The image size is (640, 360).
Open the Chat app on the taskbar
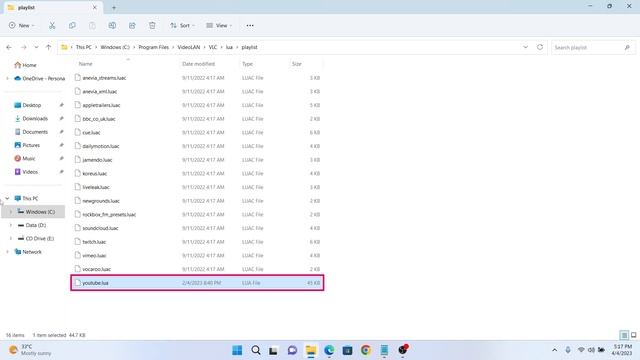(292, 350)
